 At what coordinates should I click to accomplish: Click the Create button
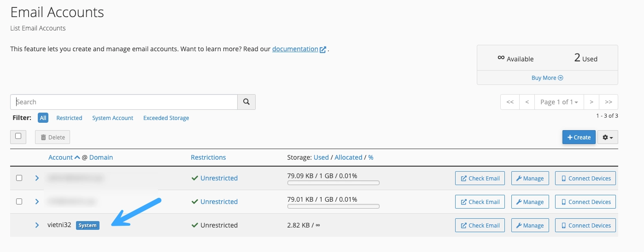click(x=579, y=137)
